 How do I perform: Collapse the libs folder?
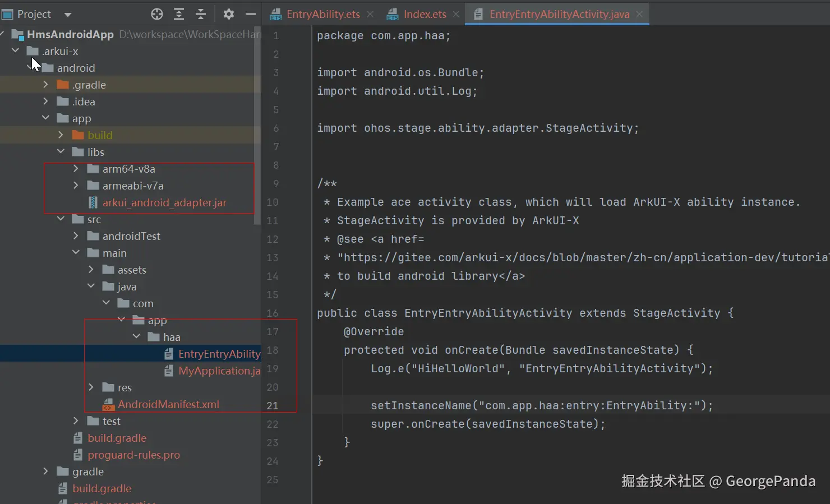(61, 152)
